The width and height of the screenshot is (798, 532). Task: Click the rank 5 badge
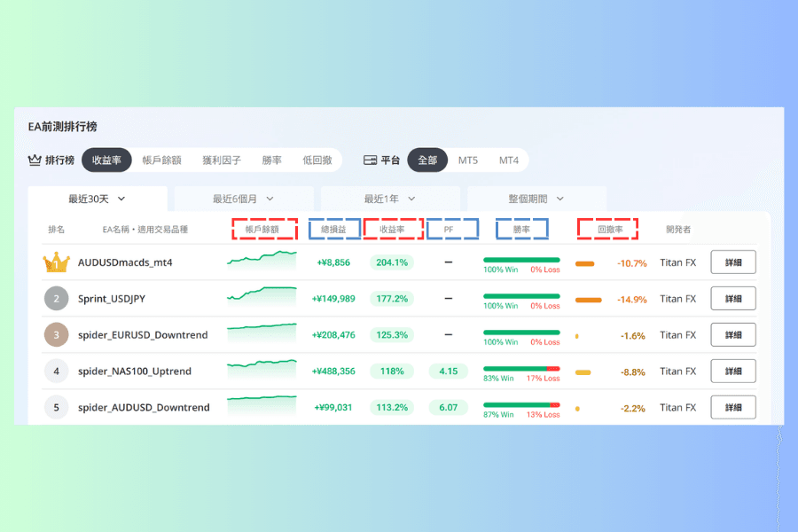[x=57, y=407]
